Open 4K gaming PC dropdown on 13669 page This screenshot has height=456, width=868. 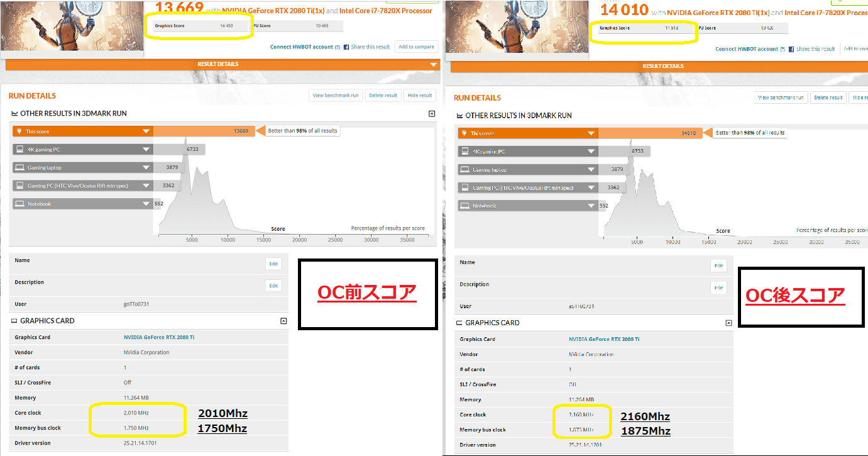click(x=146, y=150)
